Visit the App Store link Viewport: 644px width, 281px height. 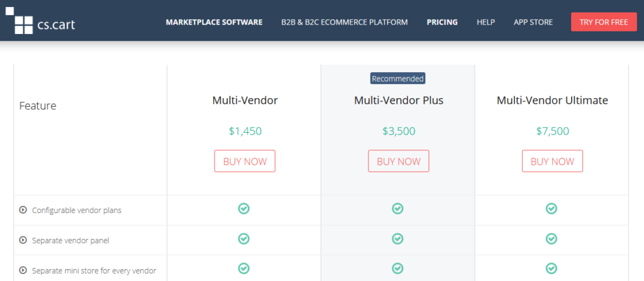(x=533, y=22)
